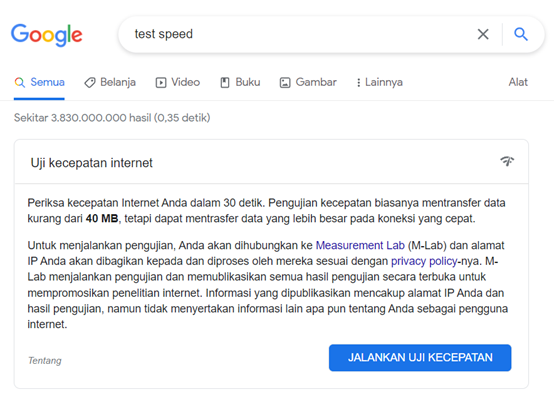Click the bold '40 MB' text
This screenshot has height=397, width=554.
[102, 219]
